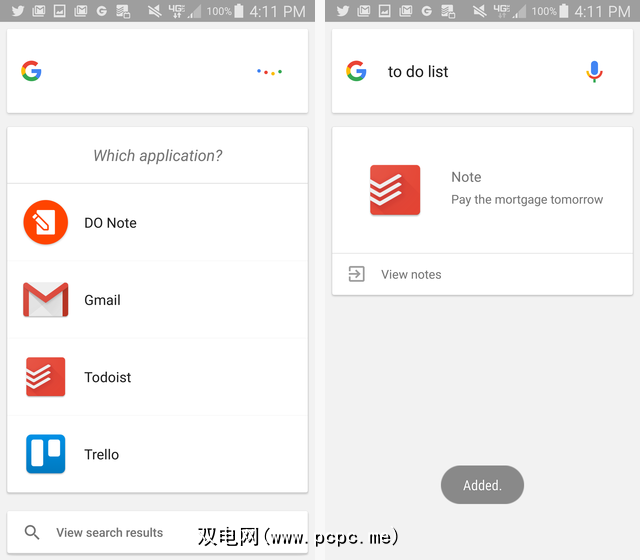Select the Trello label in the list
The image size is (640, 560).
point(102,454)
